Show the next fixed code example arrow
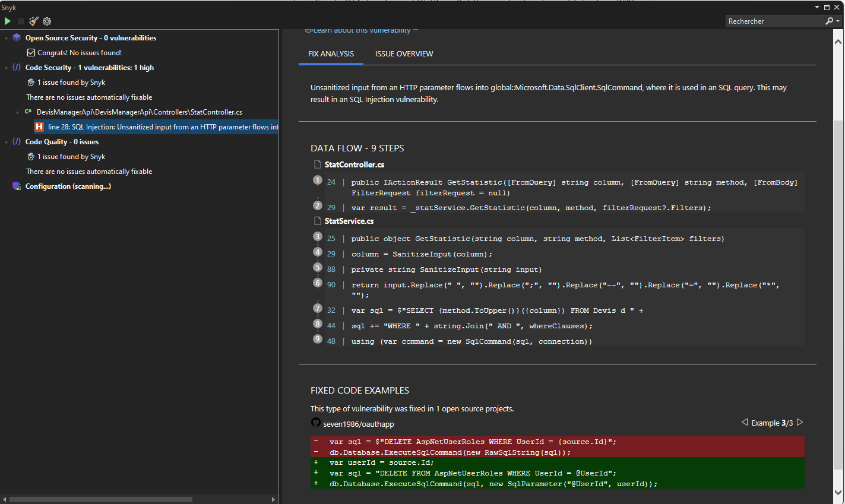The width and height of the screenshot is (845, 504). 800,422
